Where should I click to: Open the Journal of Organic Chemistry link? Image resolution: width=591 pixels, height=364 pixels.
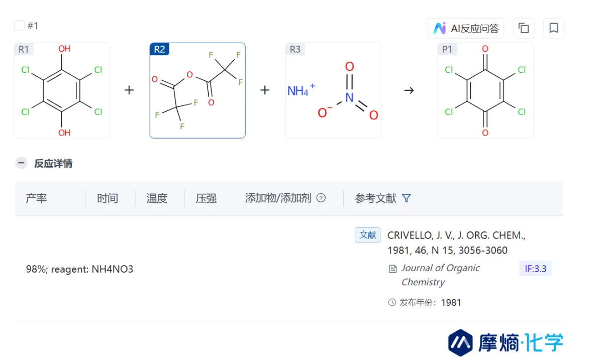(x=440, y=275)
